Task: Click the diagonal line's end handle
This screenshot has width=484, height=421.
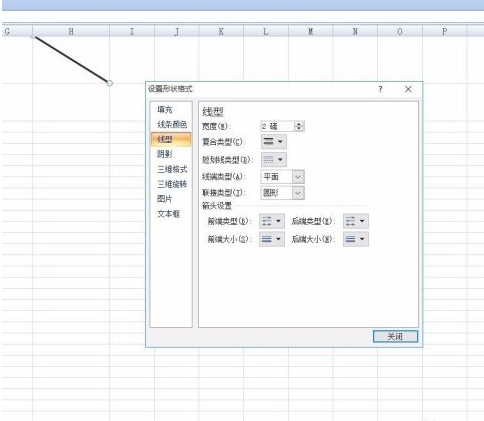Action: pyautogui.click(x=110, y=83)
